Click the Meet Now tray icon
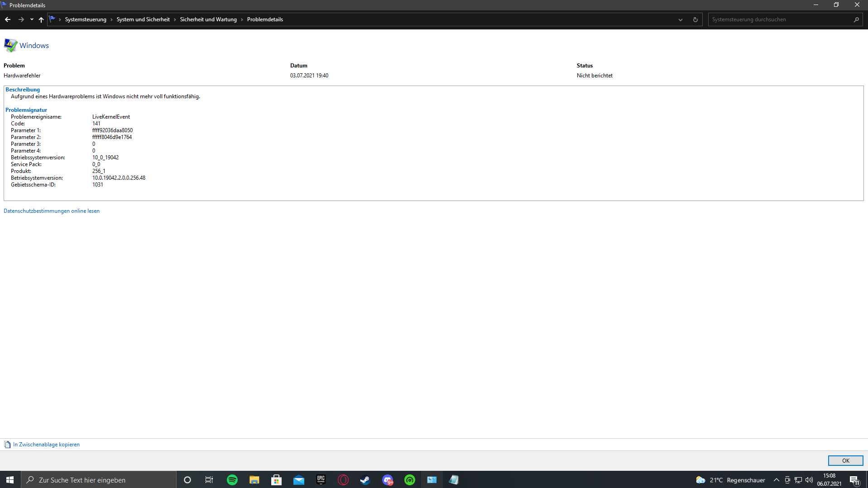 click(787, 480)
